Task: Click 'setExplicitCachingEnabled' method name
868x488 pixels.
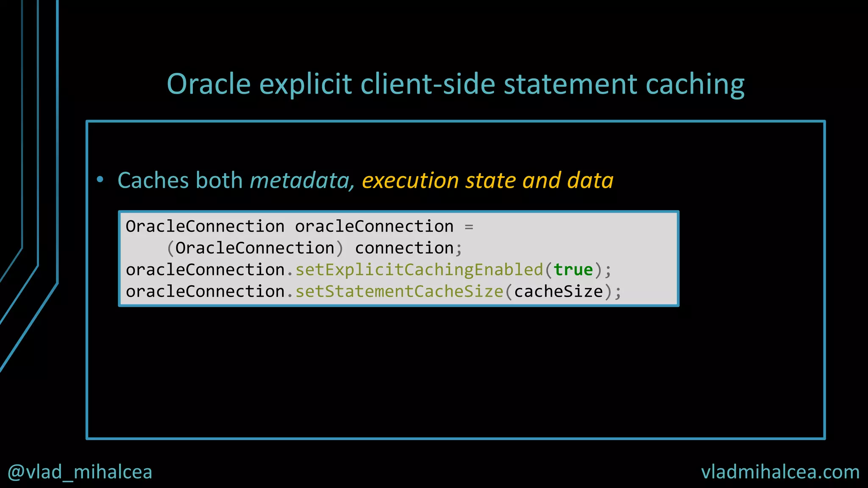Action: coord(419,270)
